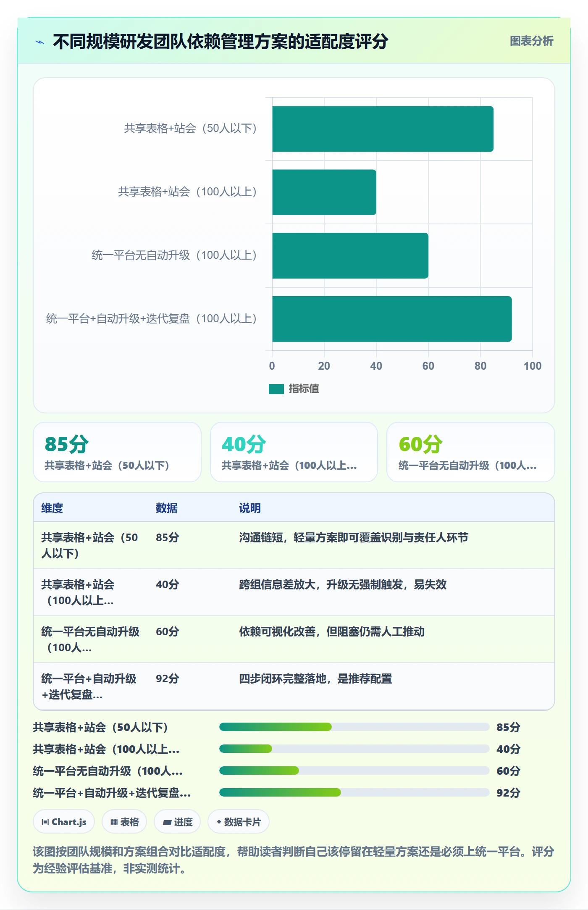Viewport: 588px width, 910px height.
Task: Click the 图表分析 label in the header
Action: [x=531, y=41]
